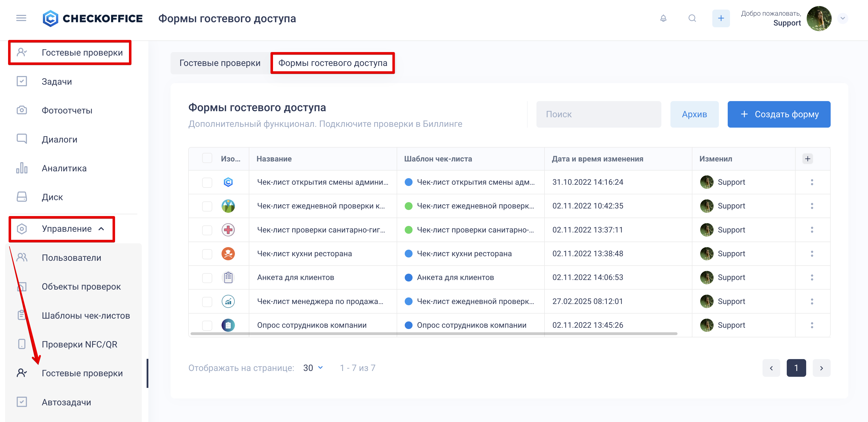Click the hamburger menu icon
Viewport: 868px width, 422px height.
(21, 18)
